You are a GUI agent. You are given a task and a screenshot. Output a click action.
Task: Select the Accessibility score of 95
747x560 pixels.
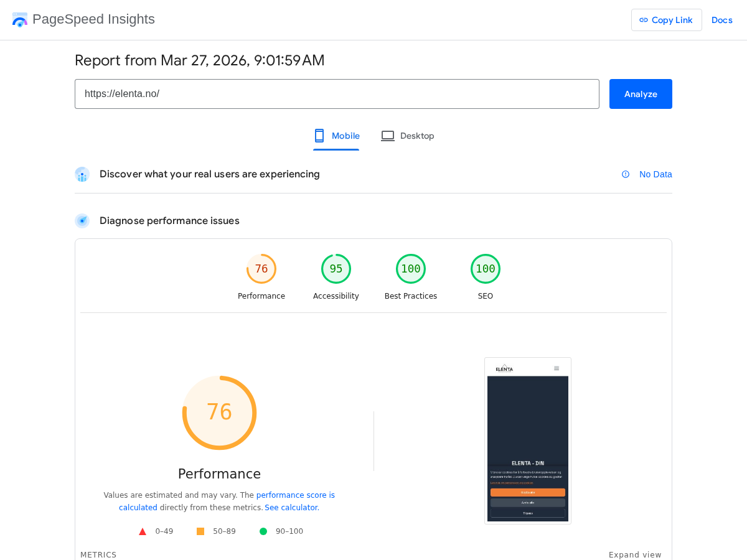coord(336,268)
